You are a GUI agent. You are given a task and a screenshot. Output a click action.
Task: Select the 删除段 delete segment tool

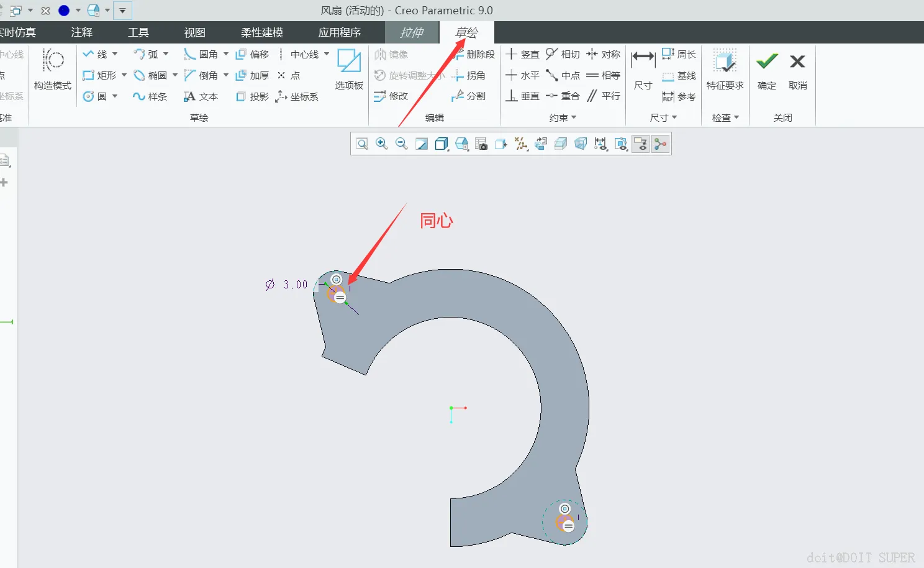point(474,55)
